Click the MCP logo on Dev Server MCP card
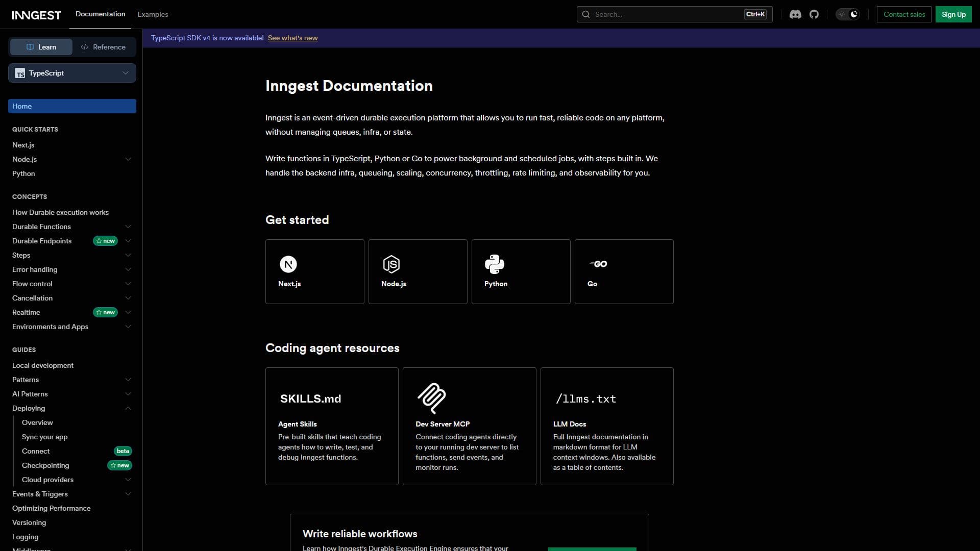The width and height of the screenshot is (980, 551). pos(432,398)
